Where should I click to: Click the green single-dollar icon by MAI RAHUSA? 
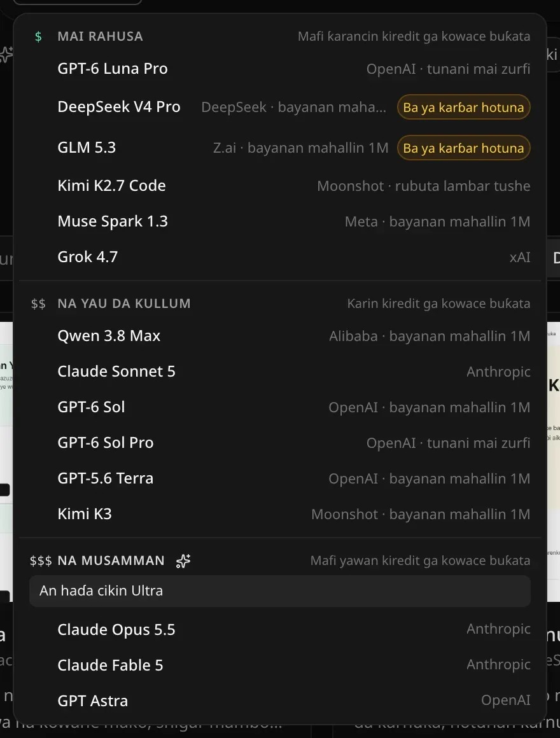[x=39, y=37]
